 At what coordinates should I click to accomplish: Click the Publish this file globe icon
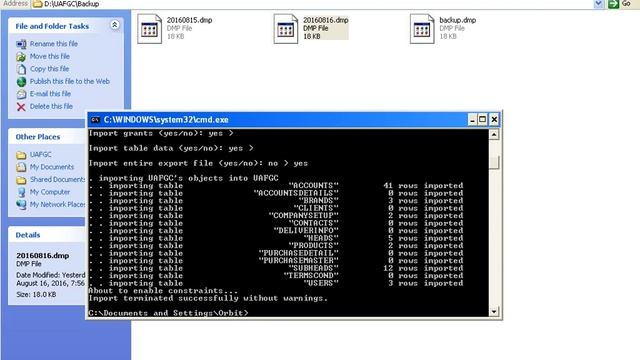(x=21, y=82)
